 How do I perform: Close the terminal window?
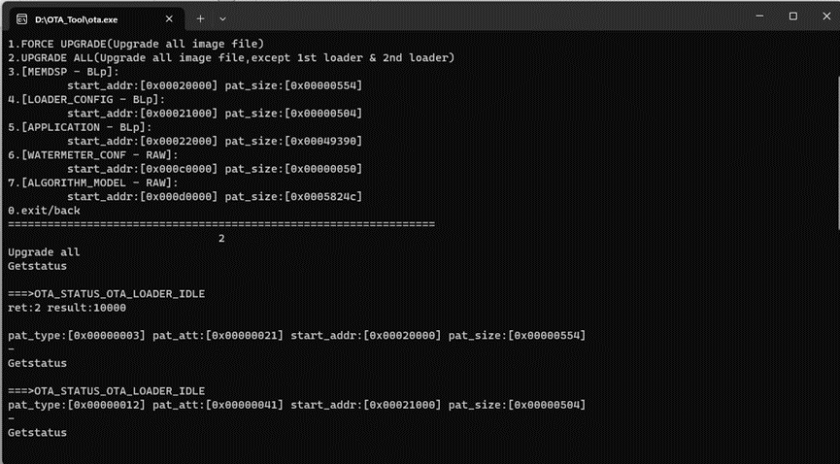[x=826, y=17]
